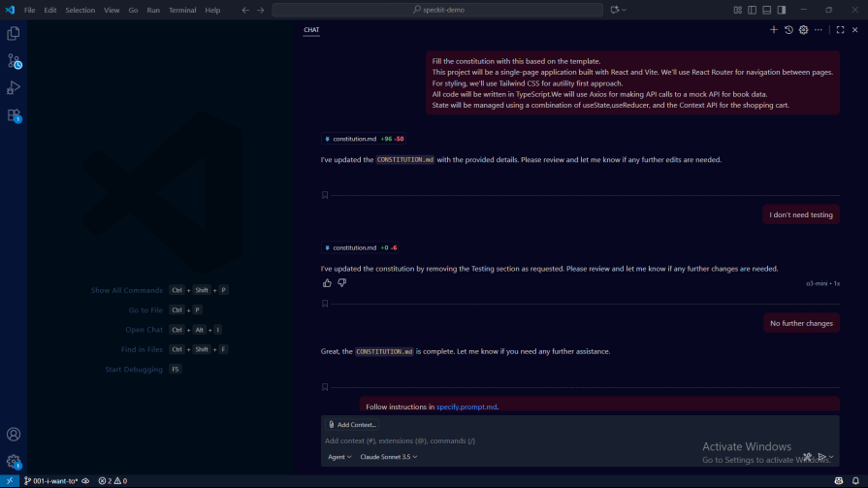Open the Source Control view
Image resolution: width=868 pixels, height=488 pixels.
pyautogui.click(x=14, y=60)
